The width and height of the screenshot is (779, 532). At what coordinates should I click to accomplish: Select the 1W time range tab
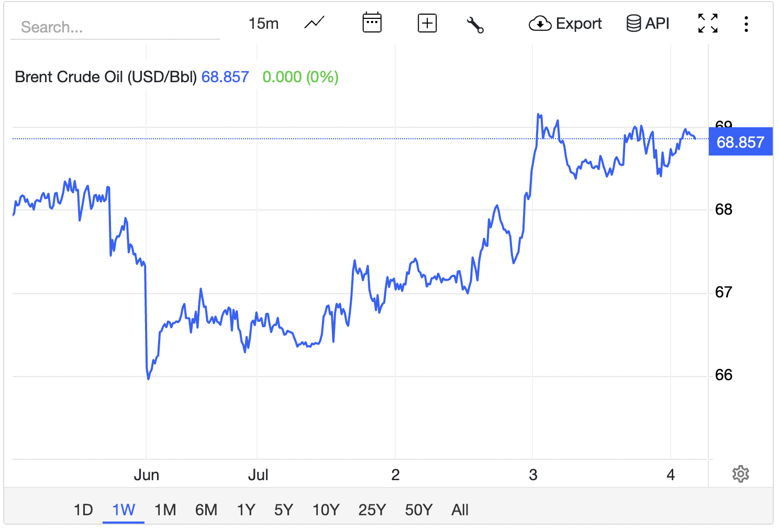pyautogui.click(x=124, y=509)
